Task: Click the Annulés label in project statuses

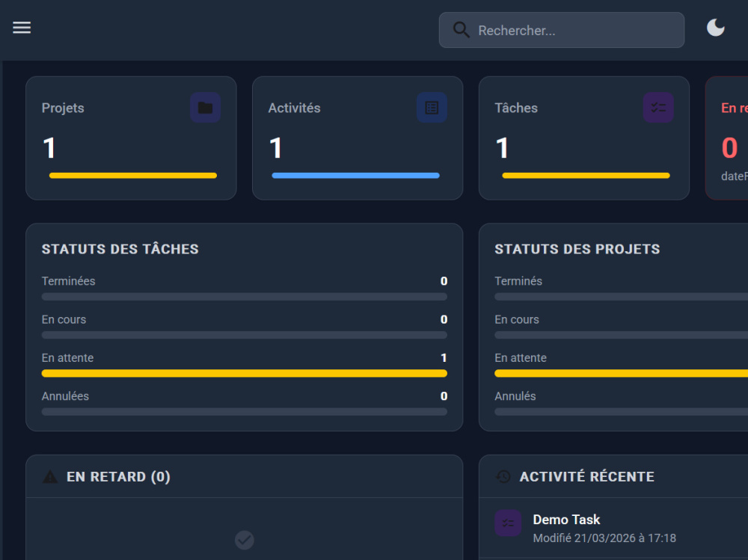Action: (x=515, y=396)
